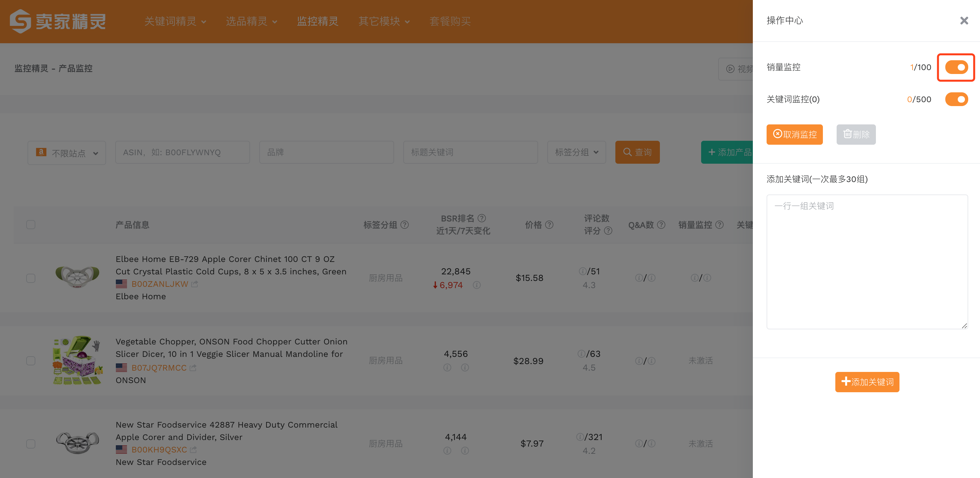Click the help icon next to 标签分组 header
Viewport: 980px width, 478px height.
point(405,225)
